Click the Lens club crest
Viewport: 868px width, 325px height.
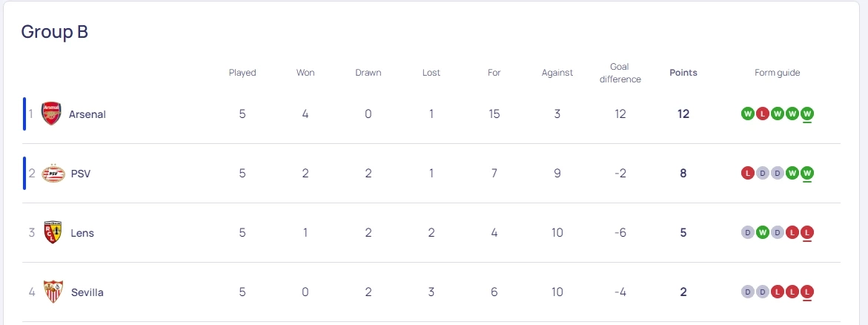(53, 233)
